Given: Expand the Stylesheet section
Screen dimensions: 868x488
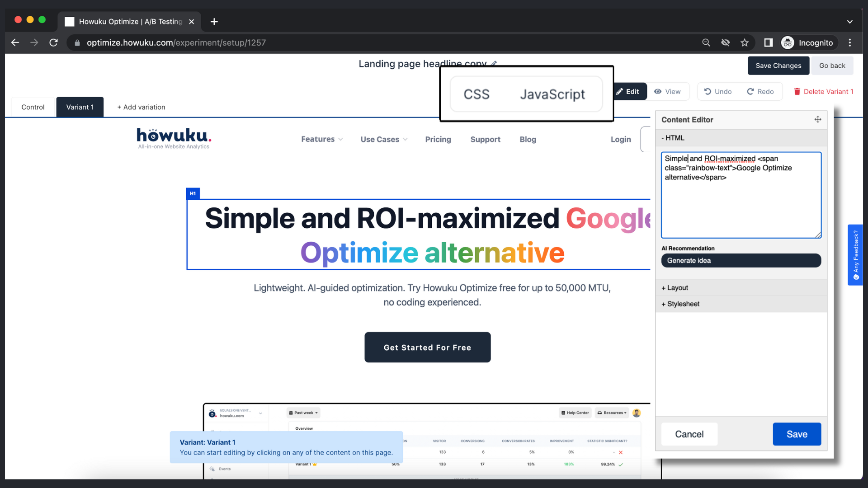Looking at the screenshot, I should (x=741, y=304).
